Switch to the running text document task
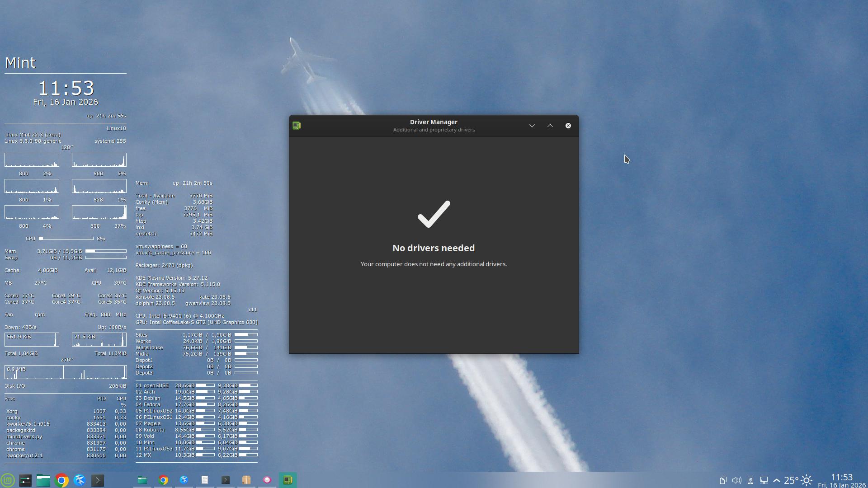Viewport: 868px width, 488px height. click(205, 480)
